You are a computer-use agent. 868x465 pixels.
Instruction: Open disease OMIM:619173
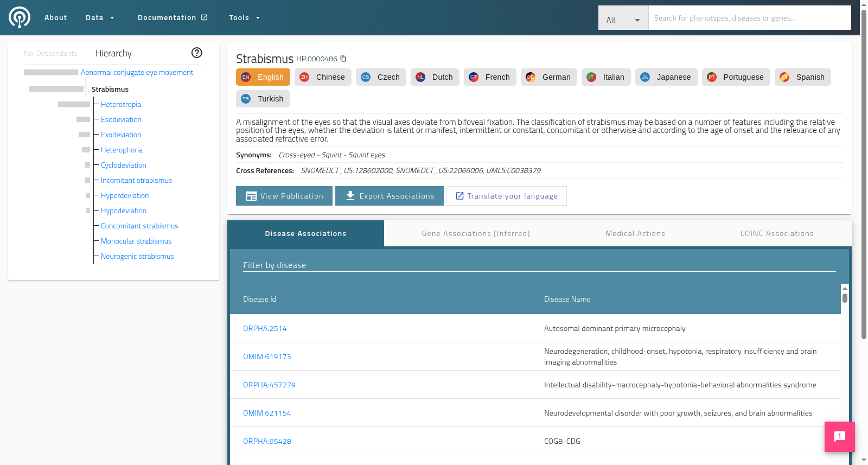267,356
